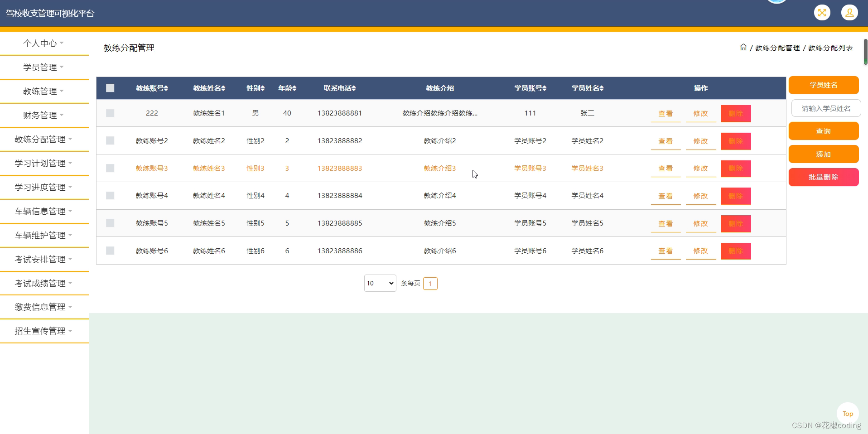Open the user profile icon in header
The image size is (868, 434).
coord(849,13)
